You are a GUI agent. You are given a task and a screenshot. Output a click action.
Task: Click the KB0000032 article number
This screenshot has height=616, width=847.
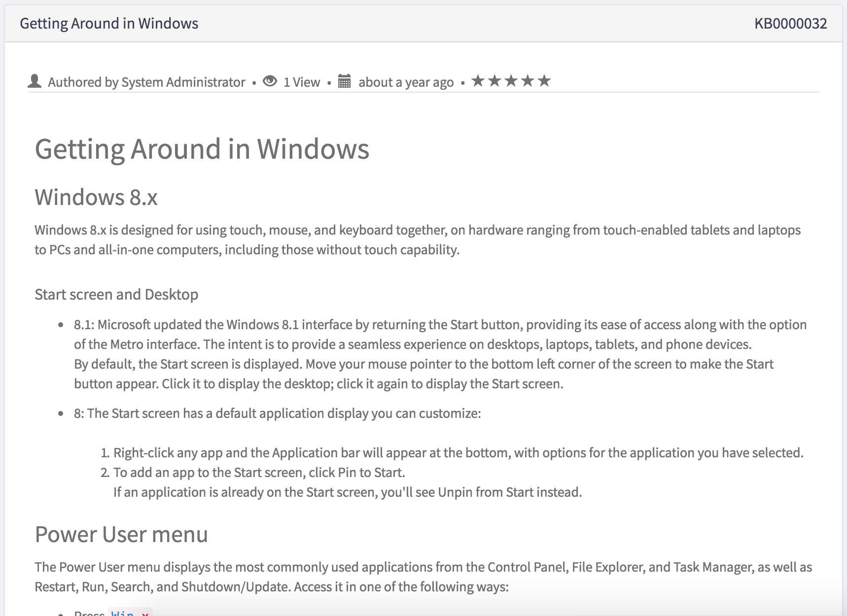click(791, 24)
